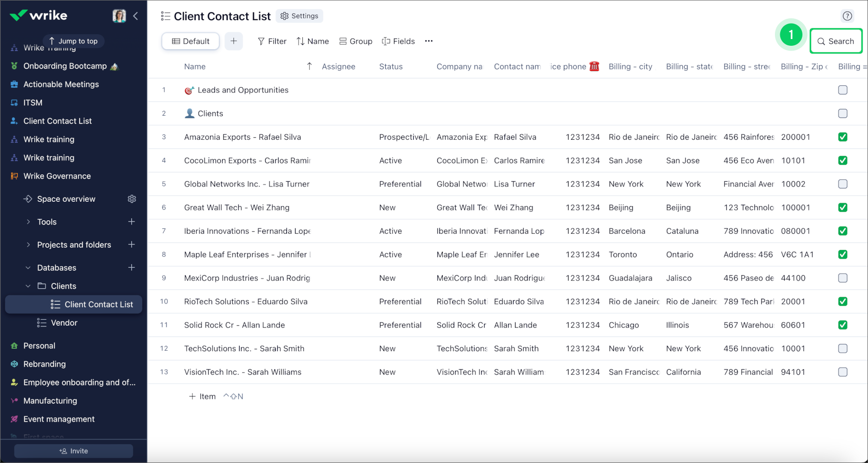Click the Search button
The height and width of the screenshot is (463, 868).
coord(836,41)
